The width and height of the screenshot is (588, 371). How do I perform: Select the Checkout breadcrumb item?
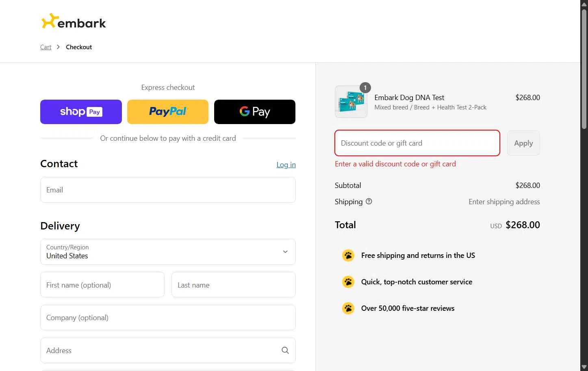point(79,47)
